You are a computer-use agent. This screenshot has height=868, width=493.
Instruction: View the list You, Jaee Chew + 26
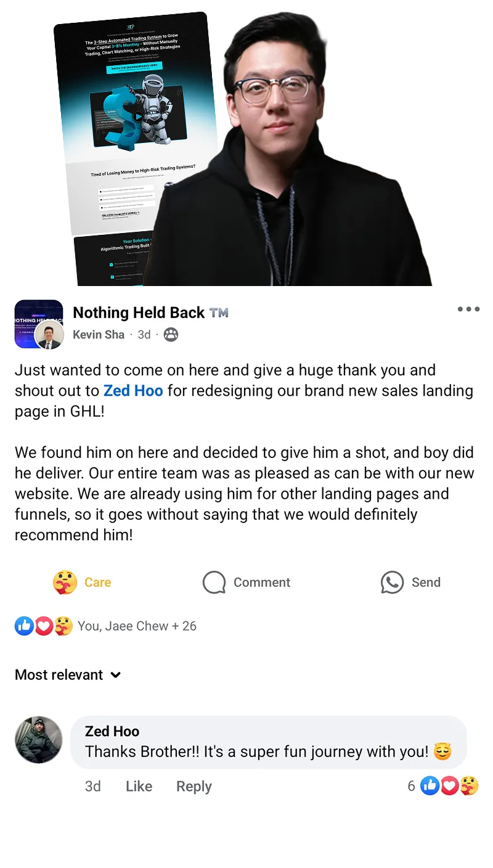point(137,626)
